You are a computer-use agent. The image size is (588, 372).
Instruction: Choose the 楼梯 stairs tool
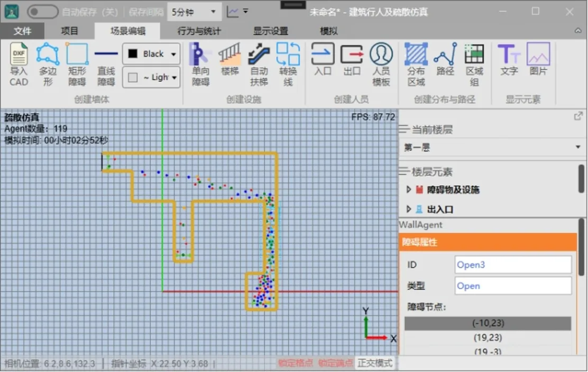(x=230, y=59)
